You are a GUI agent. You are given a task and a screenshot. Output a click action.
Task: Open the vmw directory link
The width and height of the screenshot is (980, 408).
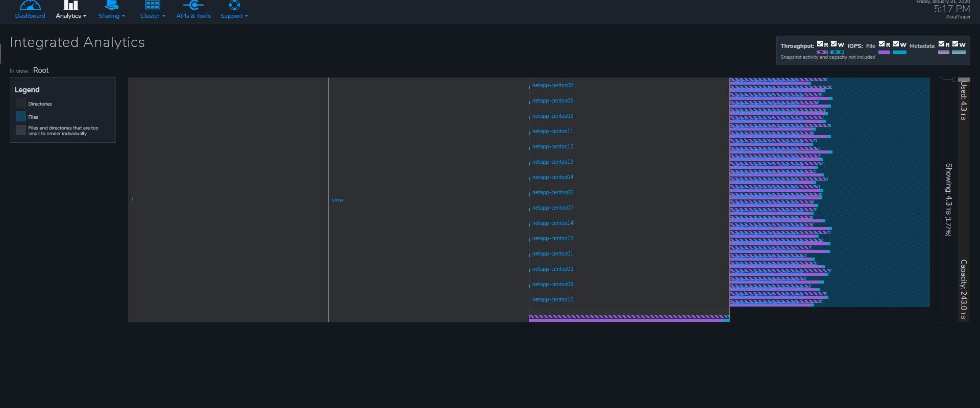pos(337,200)
